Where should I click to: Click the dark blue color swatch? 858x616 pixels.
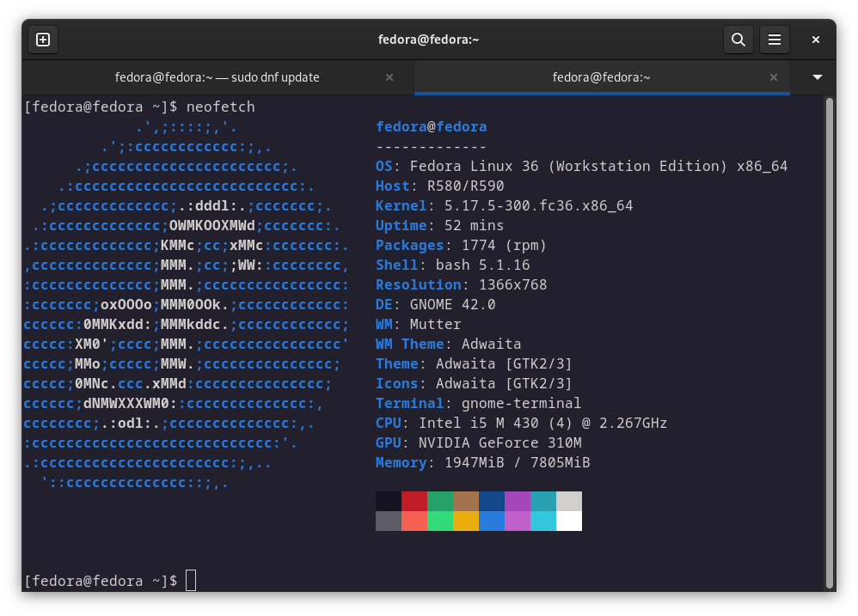(x=492, y=501)
